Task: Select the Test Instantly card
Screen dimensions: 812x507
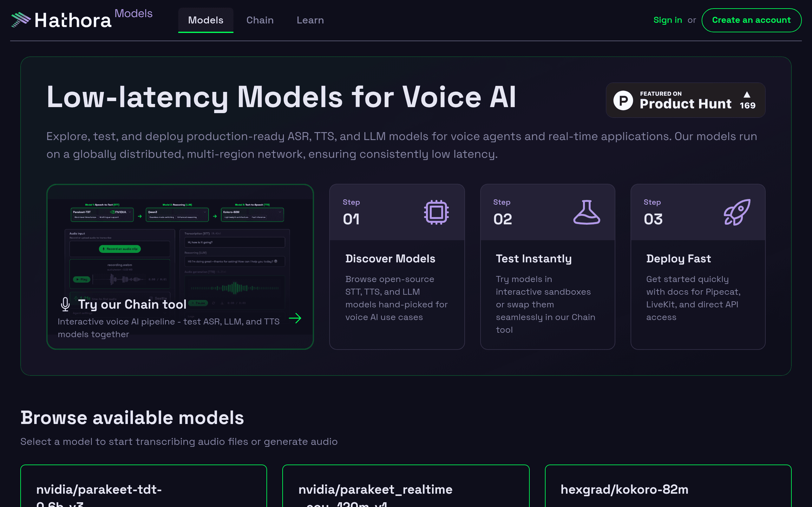Action: coord(547,266)
